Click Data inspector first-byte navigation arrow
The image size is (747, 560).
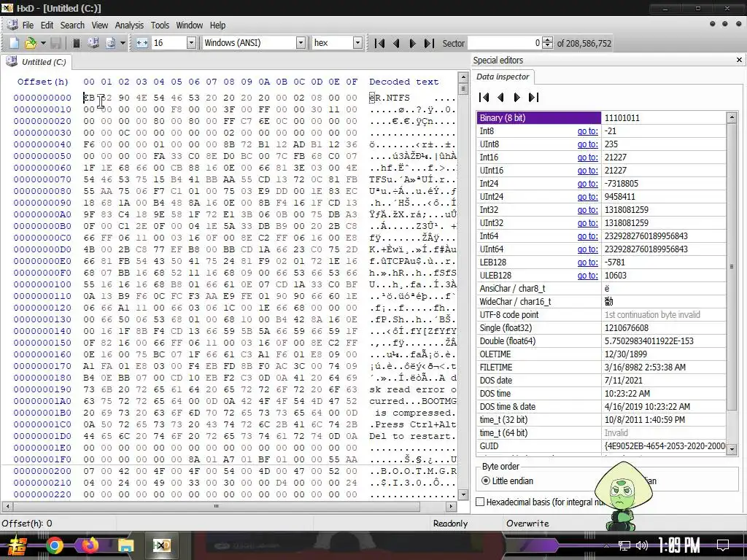tap(484, 98)
